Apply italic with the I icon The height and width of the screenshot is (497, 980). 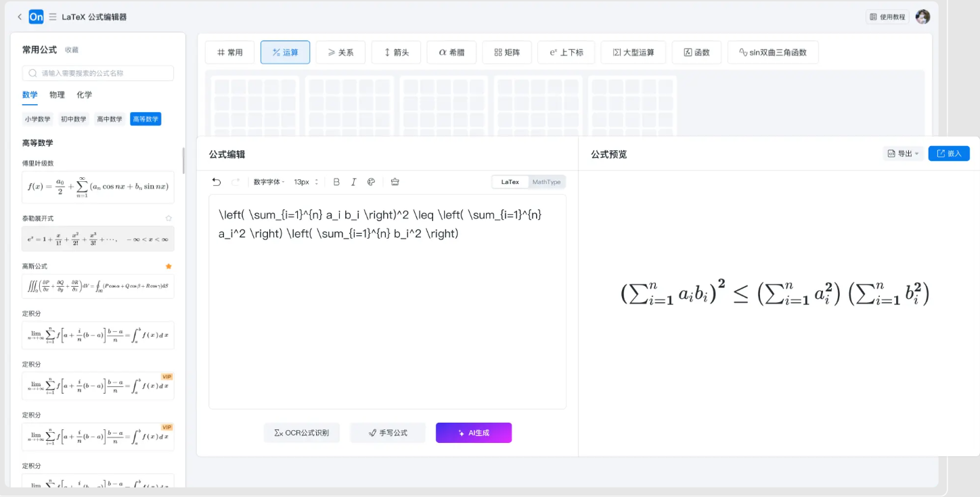coord(353,182)
